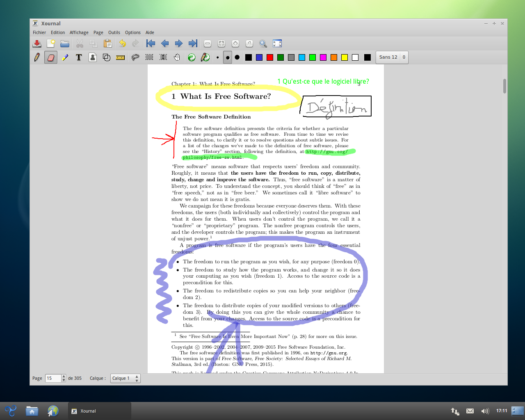Viewport: 525px width, 420px height.
Task: Toggle the Ruler tool
Action: click(x=120, y=57)
